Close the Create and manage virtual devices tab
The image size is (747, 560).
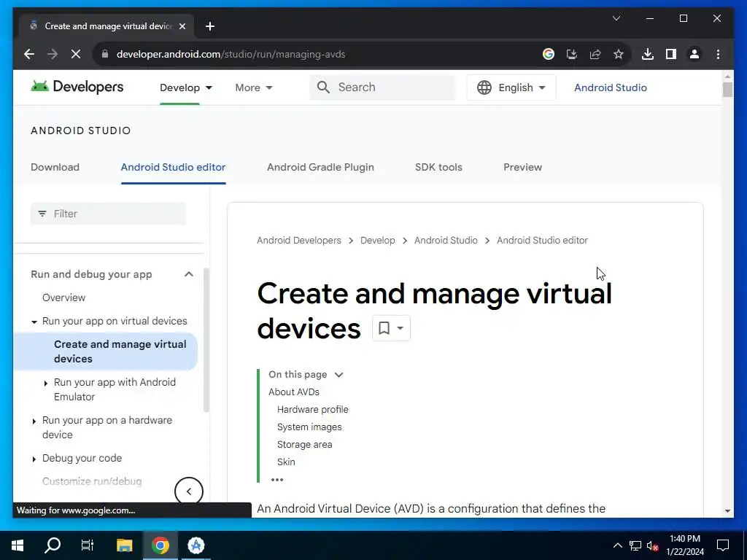[182, 26]
